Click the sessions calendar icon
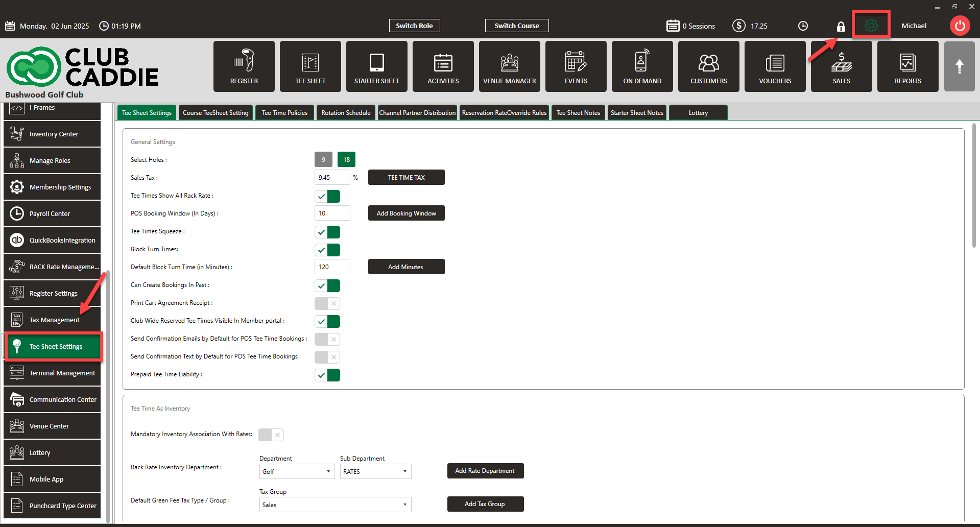This screenshot has height=527, width=980. point(673,26)
